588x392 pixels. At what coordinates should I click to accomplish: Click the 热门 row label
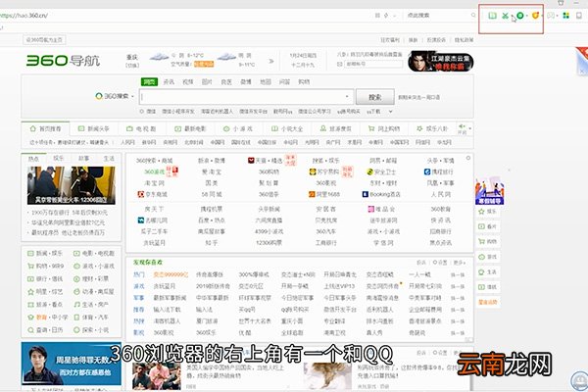click(x=139, y=274)
